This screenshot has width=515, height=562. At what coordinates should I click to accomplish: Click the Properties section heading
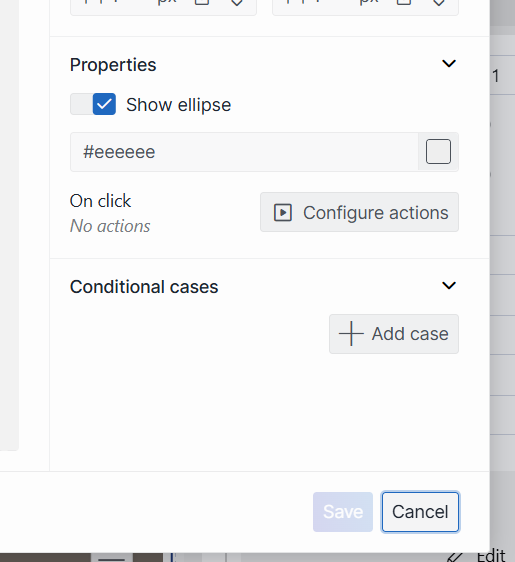(x=113, y=65)
